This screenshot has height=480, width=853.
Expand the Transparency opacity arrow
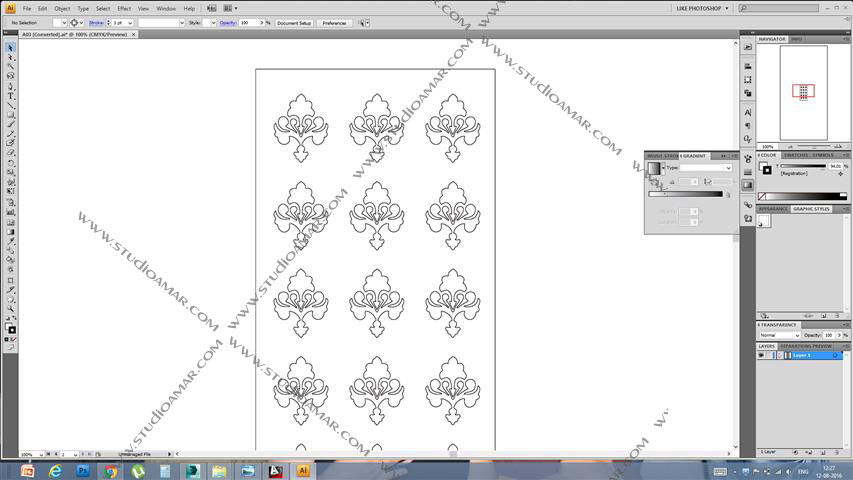(839, 335)
